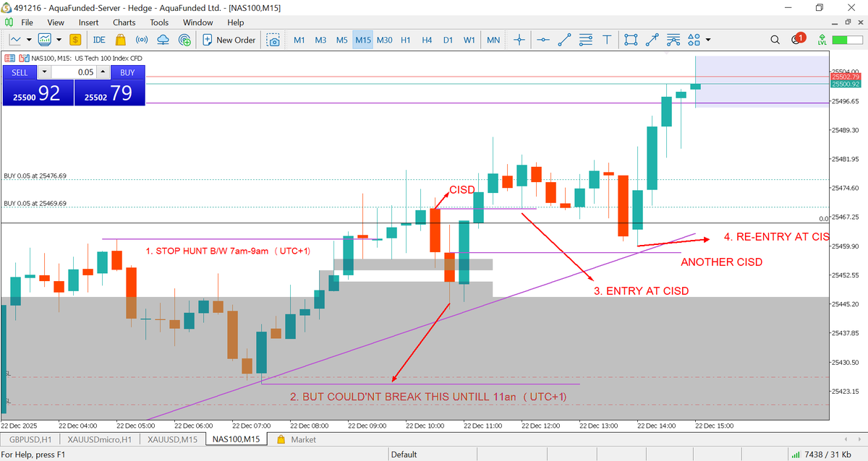Viewport: 868px width, 461px height.
Task: Take a chart screenshot with camera icon
Action: click(273, 40)
